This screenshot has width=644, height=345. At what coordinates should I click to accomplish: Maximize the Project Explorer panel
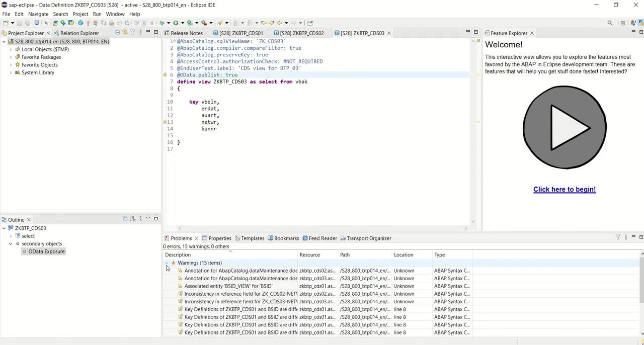tap(155, 32)
